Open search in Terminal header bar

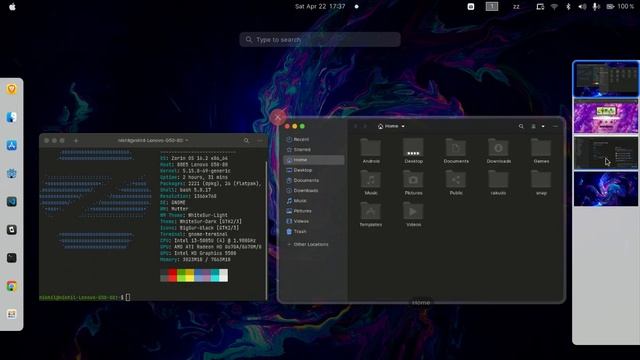pos(246,140)
